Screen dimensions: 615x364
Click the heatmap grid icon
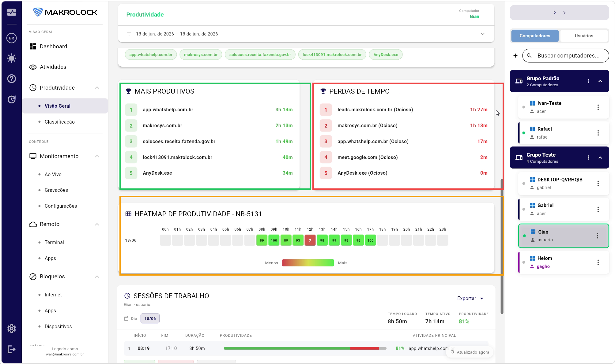(128, 214)
